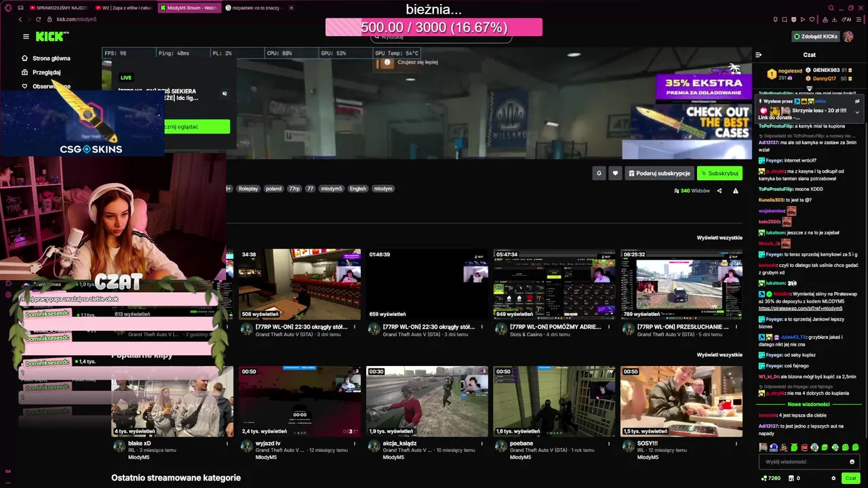Image resolution: width=868 pixels, height=488 pixels.
Task: Open the 'akcja_ksiądz' clip thumbnail
Action: (x=427, y=401)
